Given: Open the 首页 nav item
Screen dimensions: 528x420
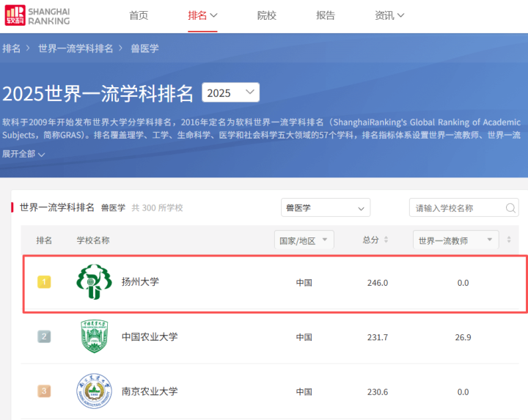Looking at the screenshot, I should pyautogui.click(x=139, y=15).
